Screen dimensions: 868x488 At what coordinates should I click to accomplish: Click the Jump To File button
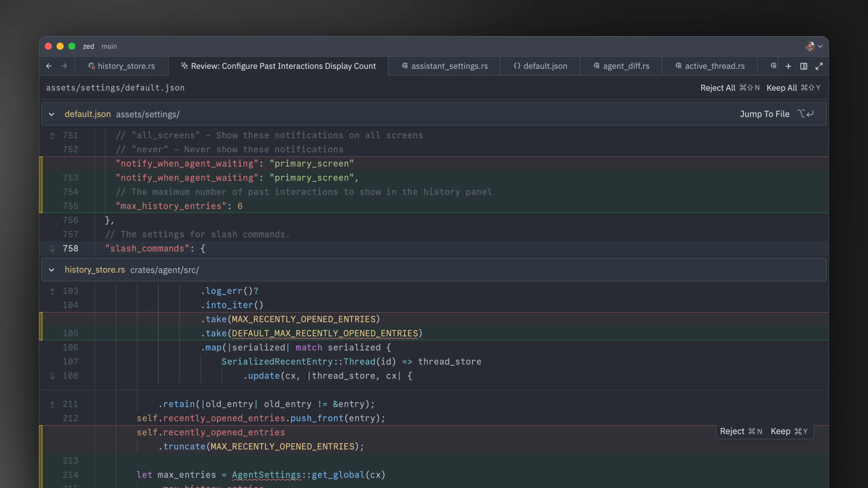click(764, 114)
